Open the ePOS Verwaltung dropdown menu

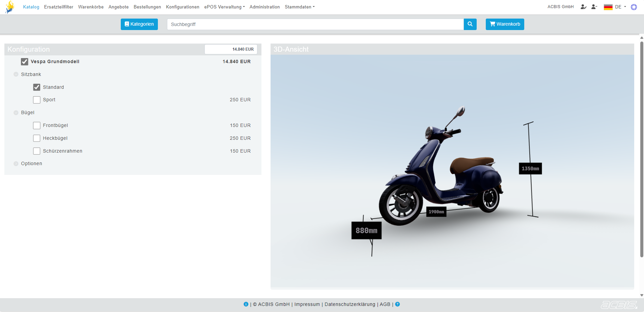tap(224, 7)
